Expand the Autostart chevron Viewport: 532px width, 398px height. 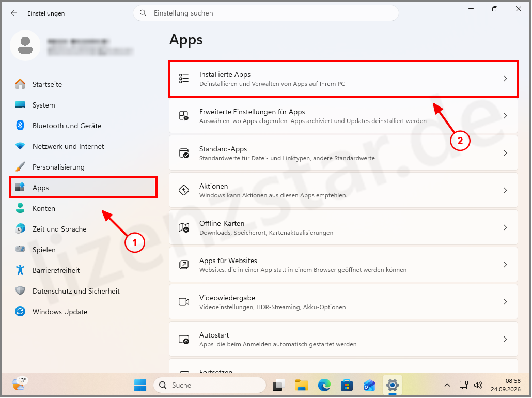click(x=505, y=339)
